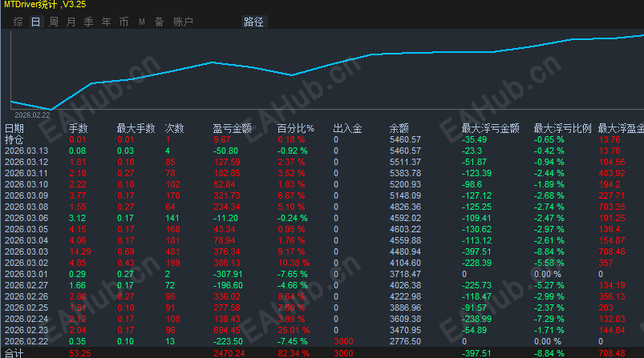This screenshot has height=358, width=644.
Task: Click balance value 2776.50
Action: (405, 341)
